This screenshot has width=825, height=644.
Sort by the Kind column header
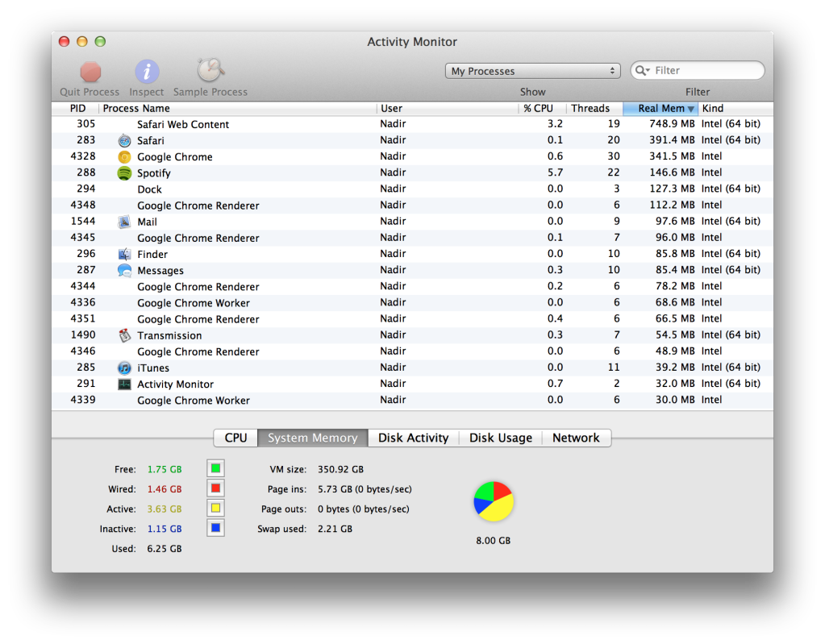click(x=736, y=108)
